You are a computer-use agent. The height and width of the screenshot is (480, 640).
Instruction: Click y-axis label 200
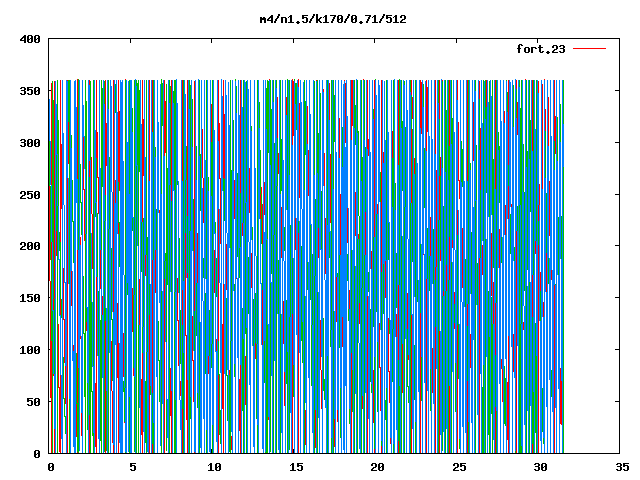[30, 246]
